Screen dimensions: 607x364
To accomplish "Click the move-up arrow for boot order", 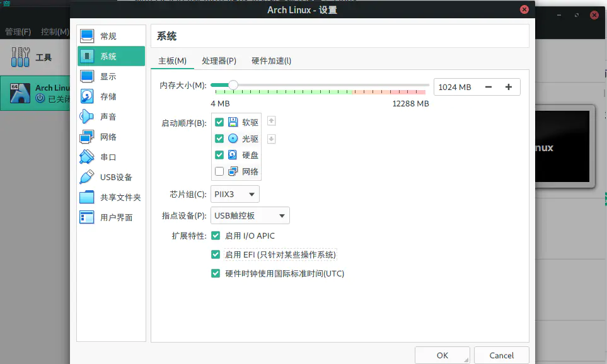I will [x=270, y=121].
